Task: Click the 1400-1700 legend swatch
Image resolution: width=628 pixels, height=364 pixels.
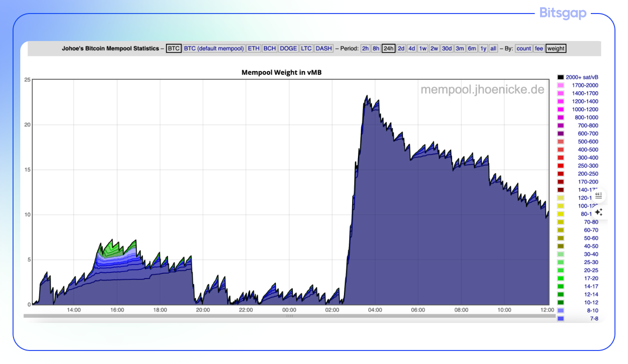Action: pyautogui.click(x=561, y=93)
